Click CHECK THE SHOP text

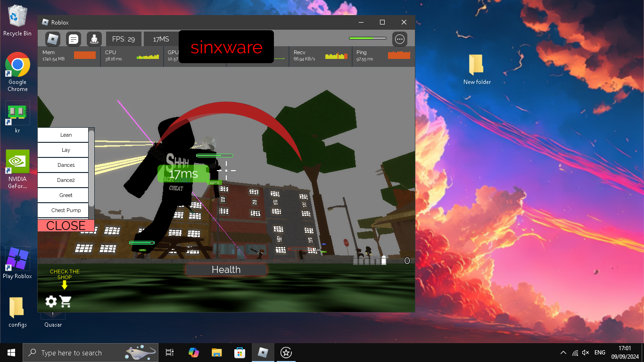coord(65,274)
